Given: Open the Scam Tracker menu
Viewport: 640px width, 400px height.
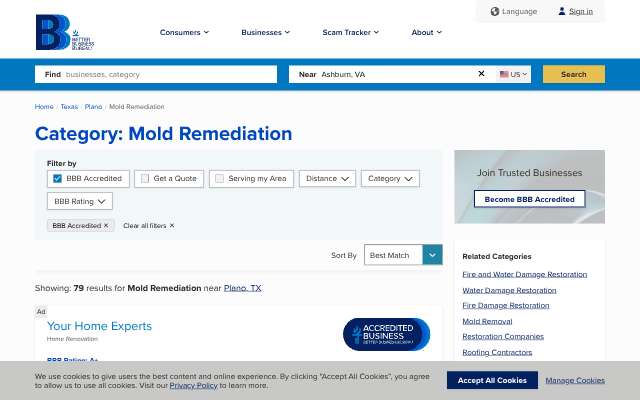Looking at the screenshot, I should click(351, 32).
